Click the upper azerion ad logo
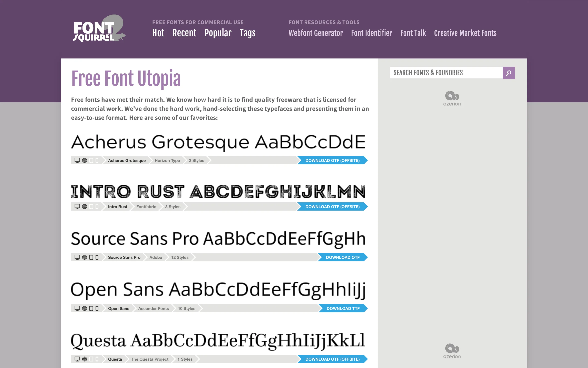The image size is (588, 368). [452, 98]
